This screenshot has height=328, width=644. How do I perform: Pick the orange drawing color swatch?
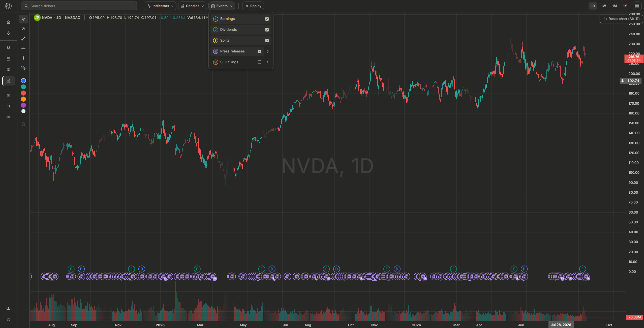23,99
